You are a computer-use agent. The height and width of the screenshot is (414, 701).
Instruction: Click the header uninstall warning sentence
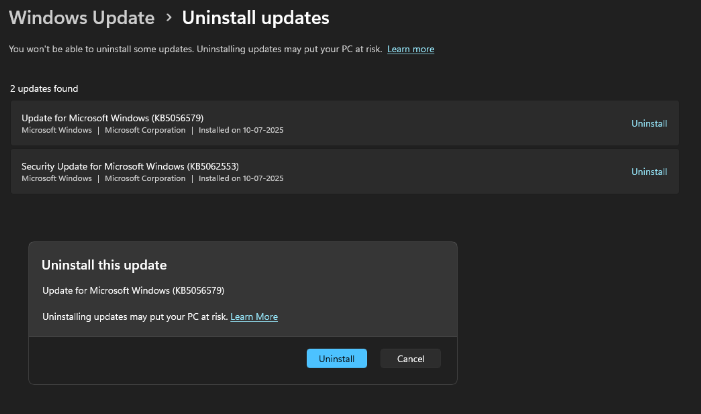[195, 49]
